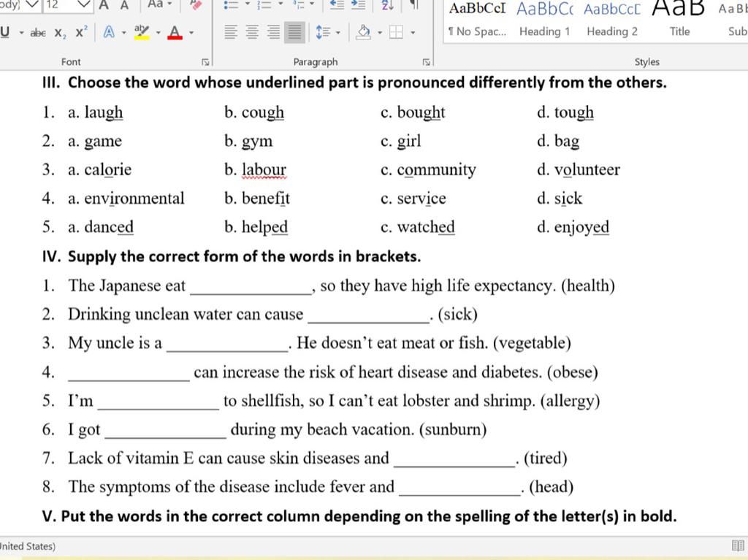Sort text A to Z
The width and height of the screenshot is (748, 560).
coord(387,5)
